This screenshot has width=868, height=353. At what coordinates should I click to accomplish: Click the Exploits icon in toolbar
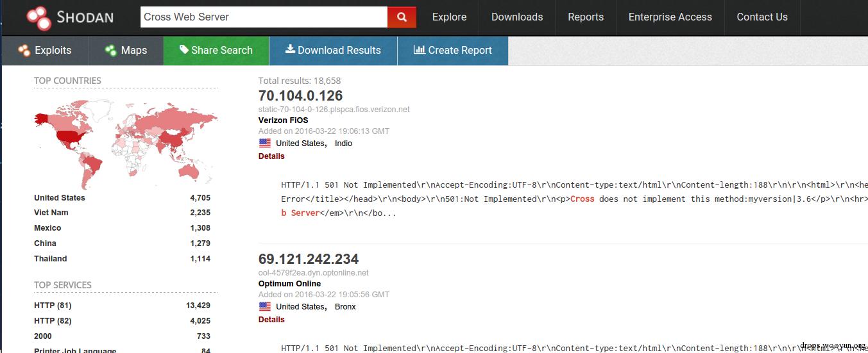(24, 50)
